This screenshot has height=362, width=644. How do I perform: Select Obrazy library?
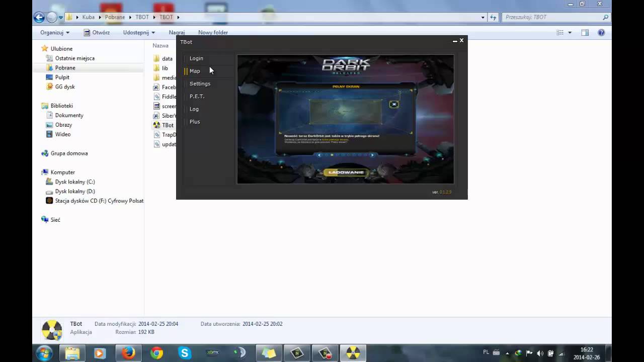[63, 125]
